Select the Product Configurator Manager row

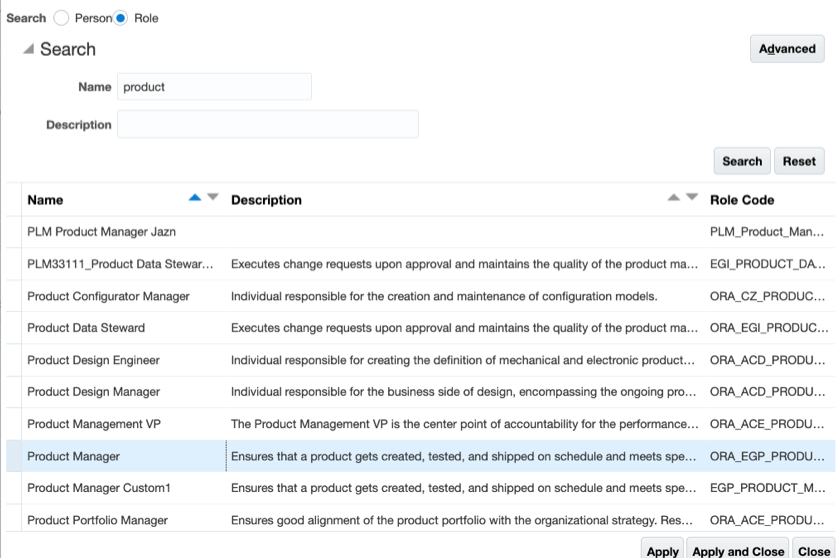pos(108,296)
